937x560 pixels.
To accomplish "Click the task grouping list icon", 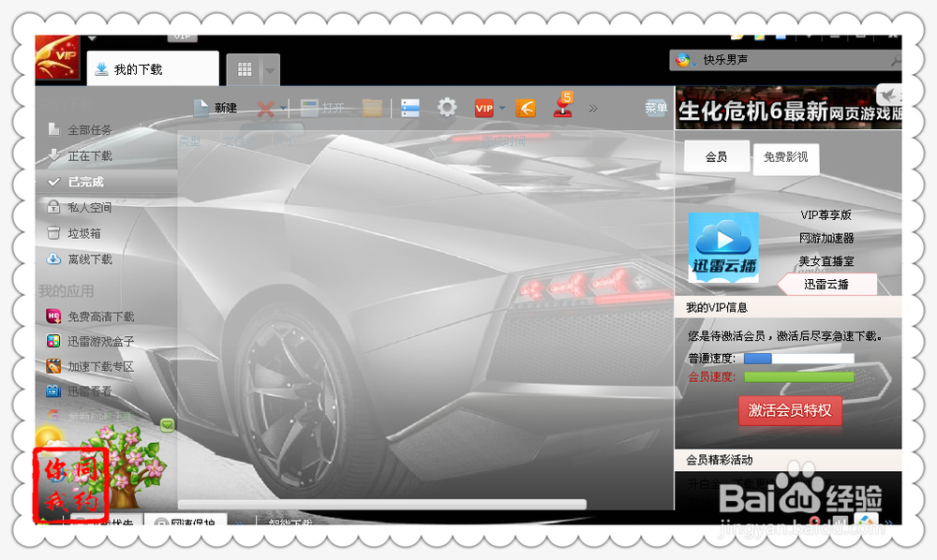I will (410, 108).
